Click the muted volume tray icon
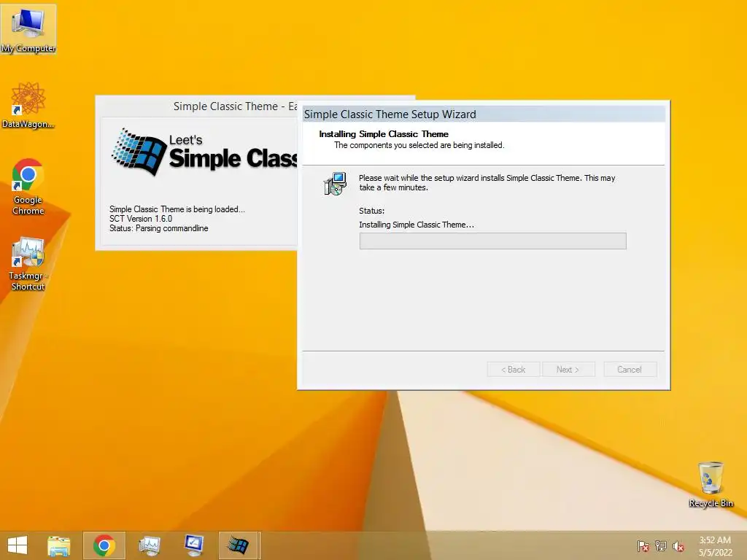 [x=678, y=546]
